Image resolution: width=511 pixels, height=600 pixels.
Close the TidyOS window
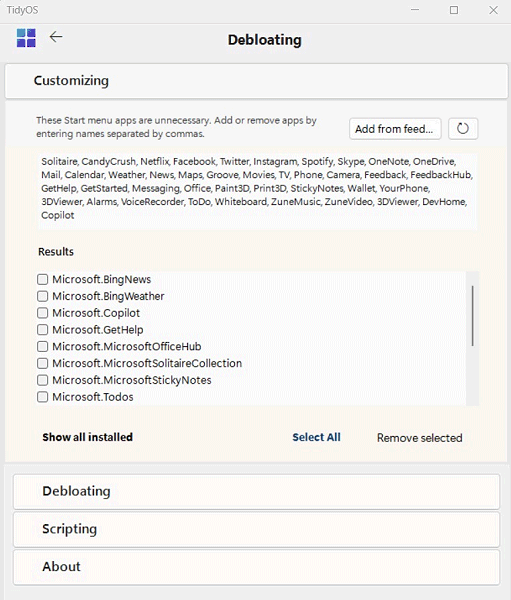[x=493, y=10]
